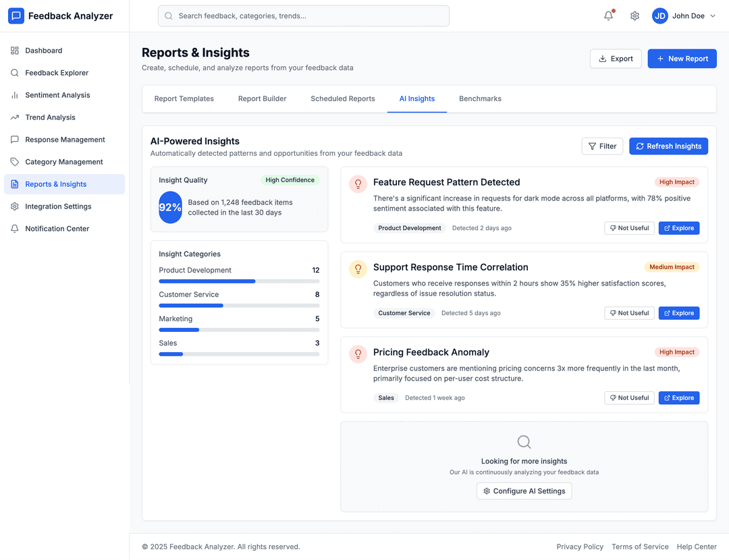729x560 pixels.
Task: Open the Privacy Policy link
Action: [x=580, y=547]
